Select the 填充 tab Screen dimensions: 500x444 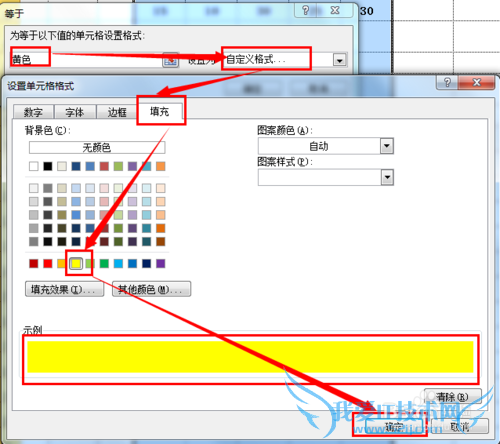[160, 111]
